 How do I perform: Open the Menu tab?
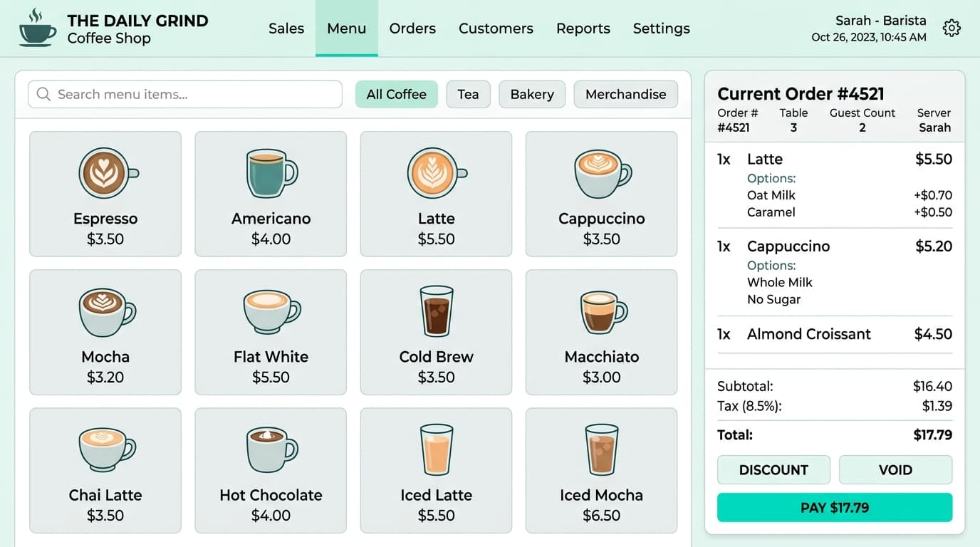pos(347,28)
